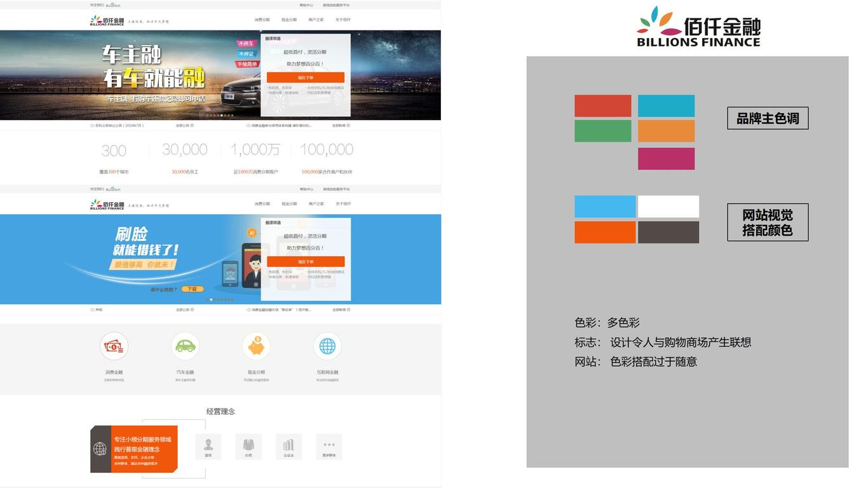Open 关于佰仟 menu in blue-banner page
Viewport: 868px width, 488px height.
click(343, 204)
